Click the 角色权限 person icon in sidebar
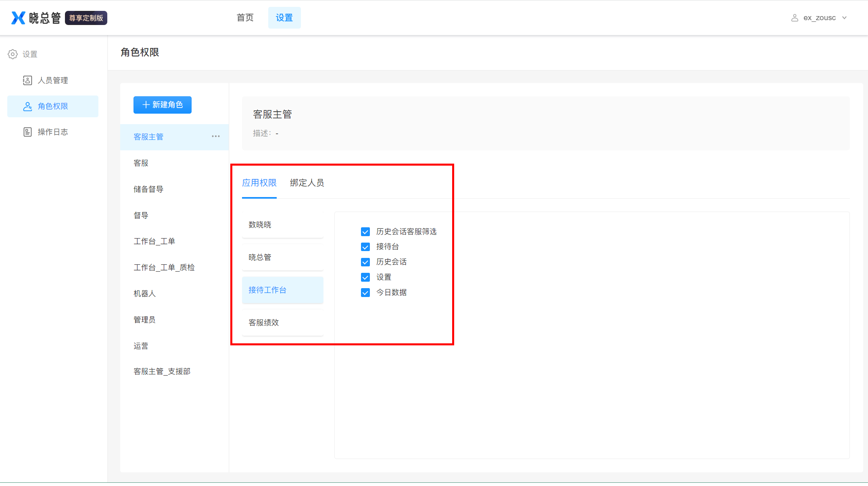Viewport: 868px width, 486px height. point(27,106)
